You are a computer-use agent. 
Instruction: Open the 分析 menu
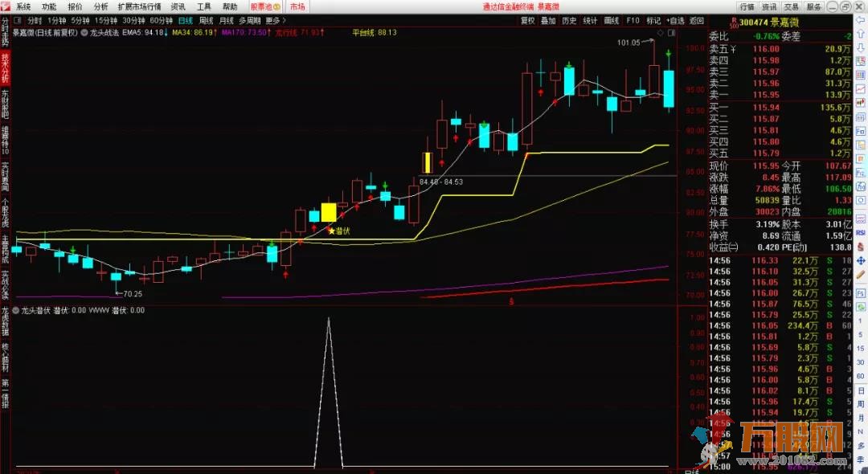tap(100, 6)
